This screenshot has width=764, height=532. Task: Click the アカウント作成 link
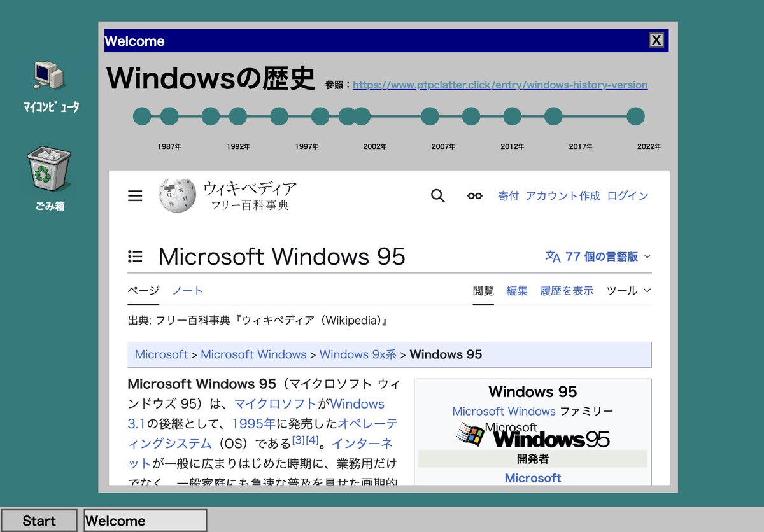563,196
